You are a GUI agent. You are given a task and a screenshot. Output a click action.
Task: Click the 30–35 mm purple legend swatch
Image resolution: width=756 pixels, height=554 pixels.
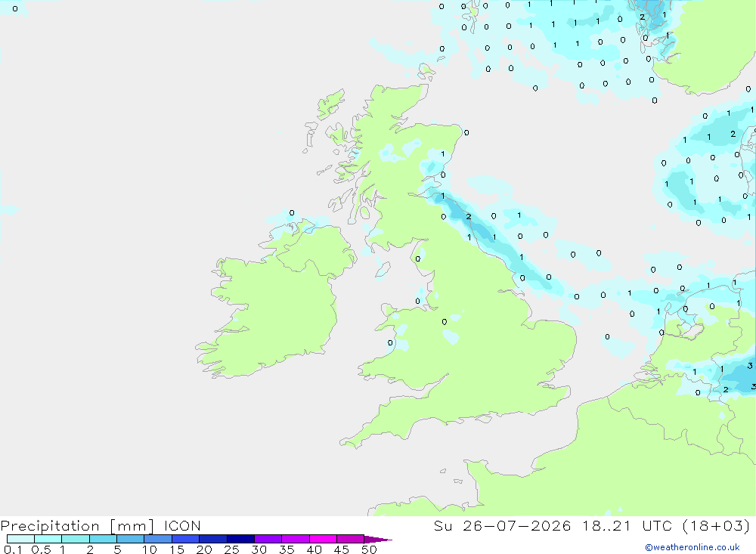coord(268,539)
